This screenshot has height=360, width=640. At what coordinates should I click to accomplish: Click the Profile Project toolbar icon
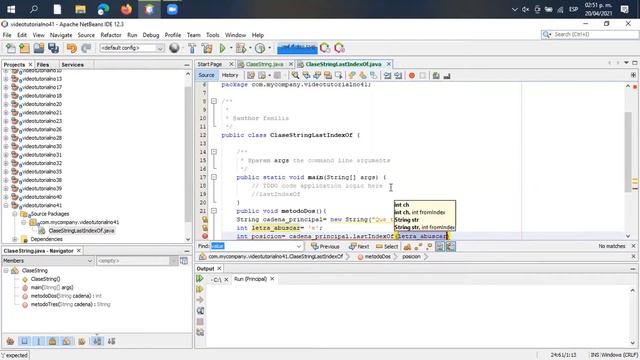[x=260, y=48]
